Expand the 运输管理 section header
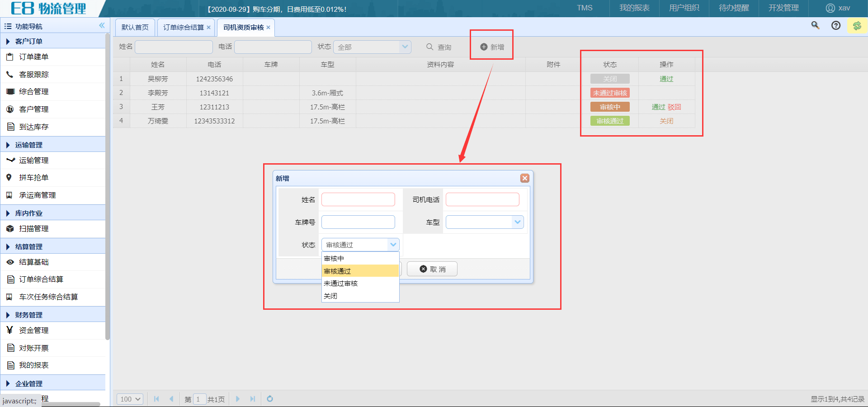 pyautogui.click(x=53, y=145)
